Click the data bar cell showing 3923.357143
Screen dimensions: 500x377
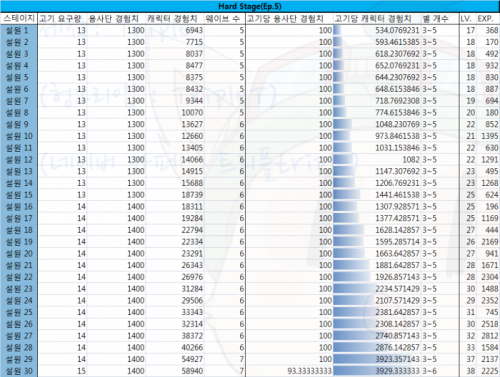point(377,359)
